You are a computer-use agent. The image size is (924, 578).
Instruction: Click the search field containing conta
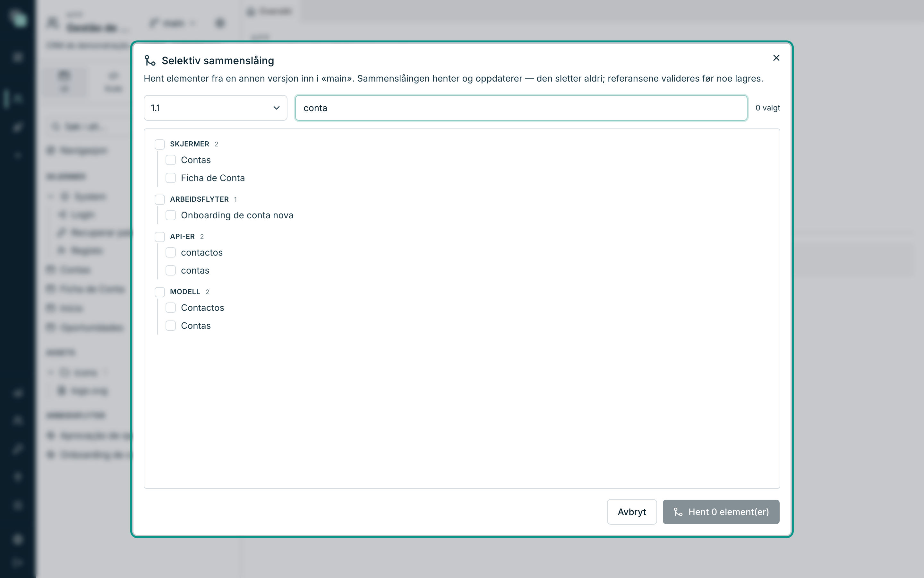pyautogui.click(x=521, y=108)
